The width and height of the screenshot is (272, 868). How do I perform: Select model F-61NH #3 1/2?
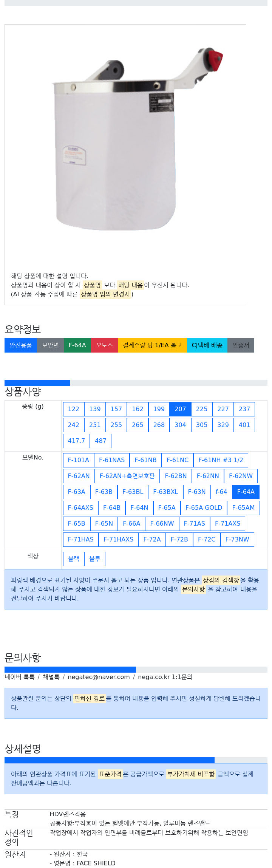click(221, 460)
